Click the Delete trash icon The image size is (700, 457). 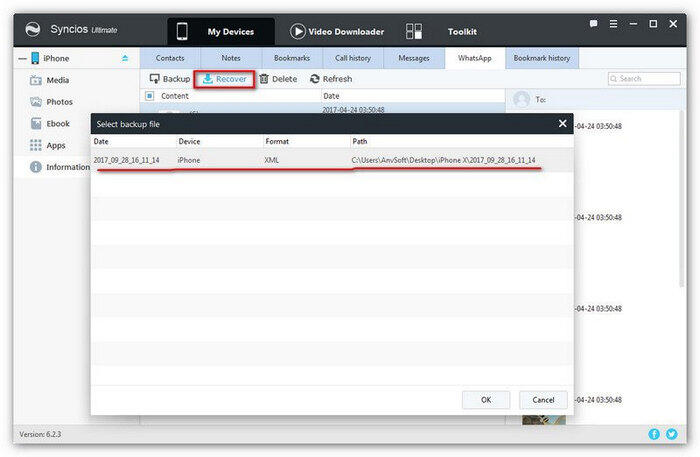click(264, 79)
